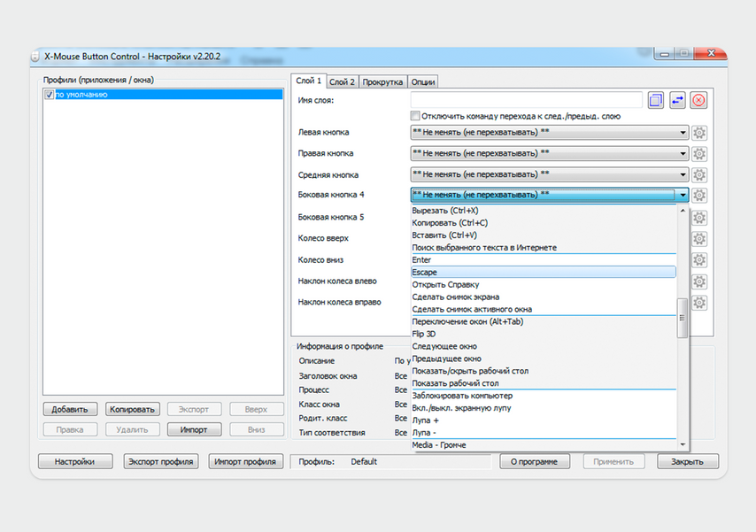Click the Добавить profile button
Viewport: 756px width, 532px height.
point(70,410)
